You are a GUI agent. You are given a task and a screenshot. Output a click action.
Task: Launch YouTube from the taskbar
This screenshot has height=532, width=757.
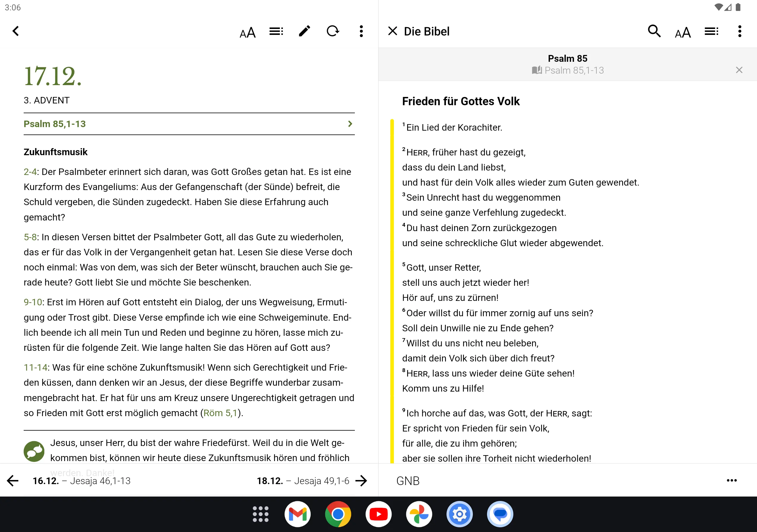pos(378,514)
